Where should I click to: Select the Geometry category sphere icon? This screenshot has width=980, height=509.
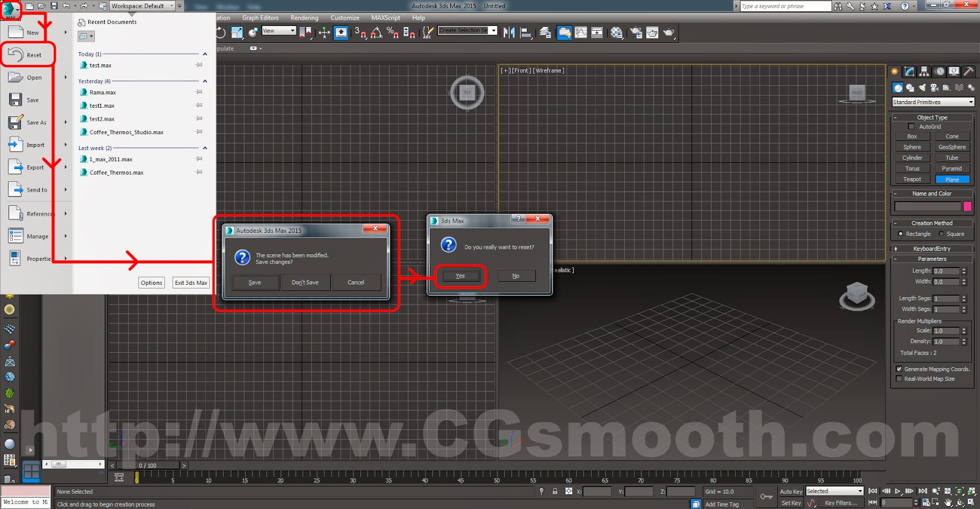(898, 88)
